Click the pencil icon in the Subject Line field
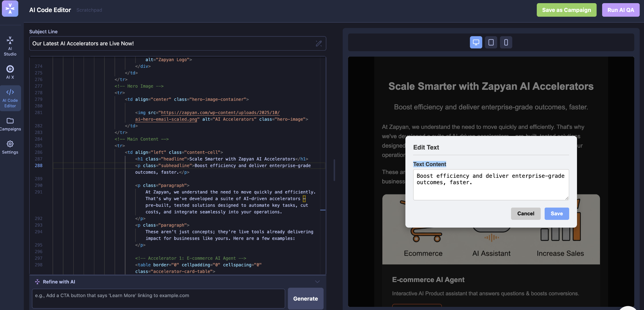The width and height of the screenshot is (644, 310). click(318, 43)
